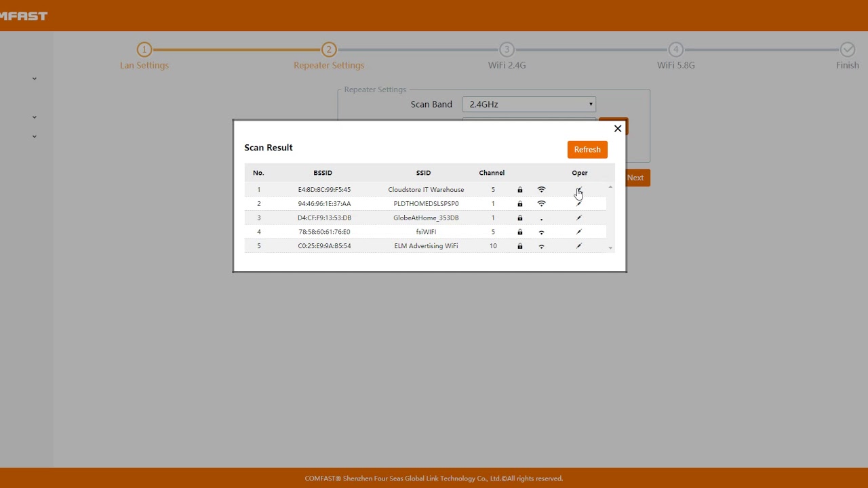Click lock icon in PLDTHOMEDSLSPSP0 row

click(x=520, y=203)
